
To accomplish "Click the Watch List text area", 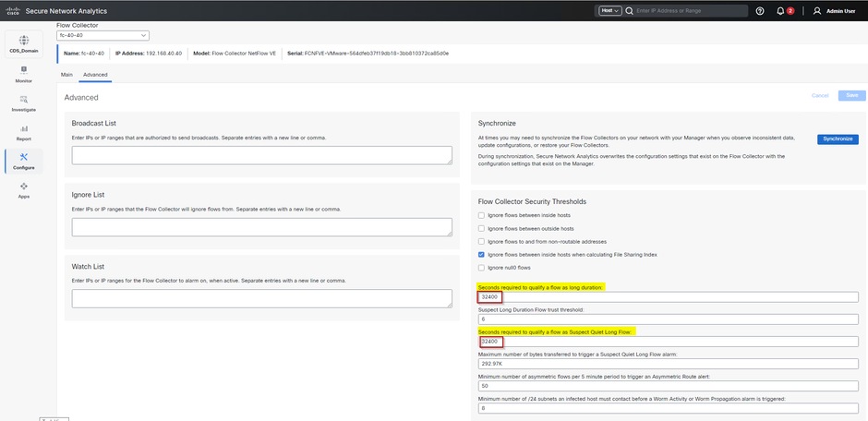I will point(262,299).
